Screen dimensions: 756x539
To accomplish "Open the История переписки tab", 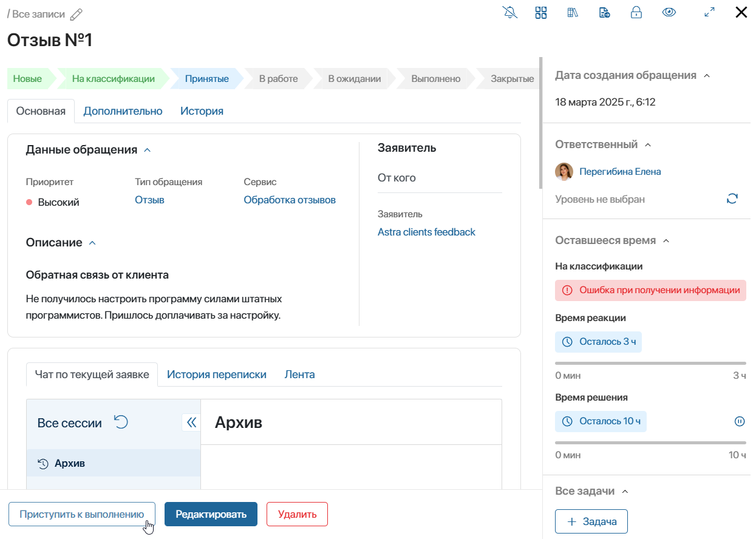I will 216,374.
